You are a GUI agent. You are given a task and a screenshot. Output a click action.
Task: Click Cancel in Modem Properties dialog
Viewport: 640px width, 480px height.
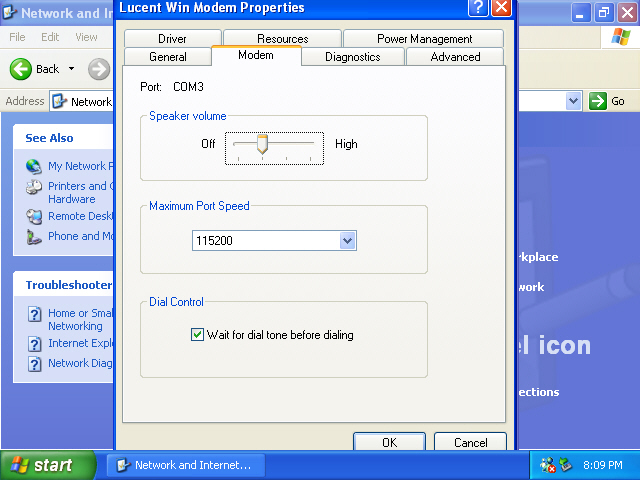pyautogui.click(x=470, y=442)
